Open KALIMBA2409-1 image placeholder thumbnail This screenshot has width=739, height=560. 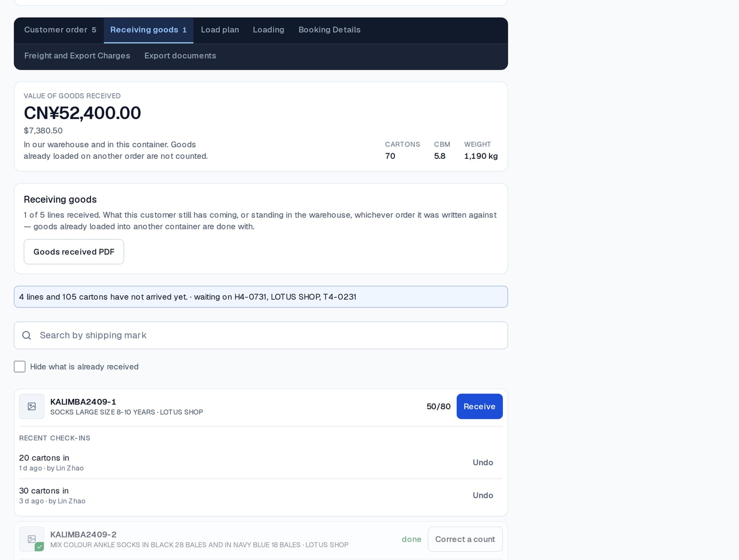click(x=31, y=406)
